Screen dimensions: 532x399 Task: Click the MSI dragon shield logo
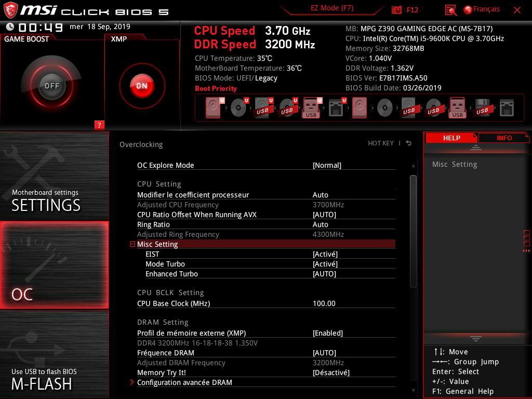10,10
